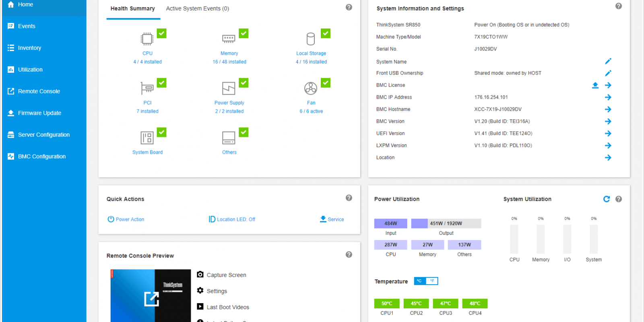Switch temperature units to Fahrenheit
Screen dimensions: 644x322
coord(432,281)
